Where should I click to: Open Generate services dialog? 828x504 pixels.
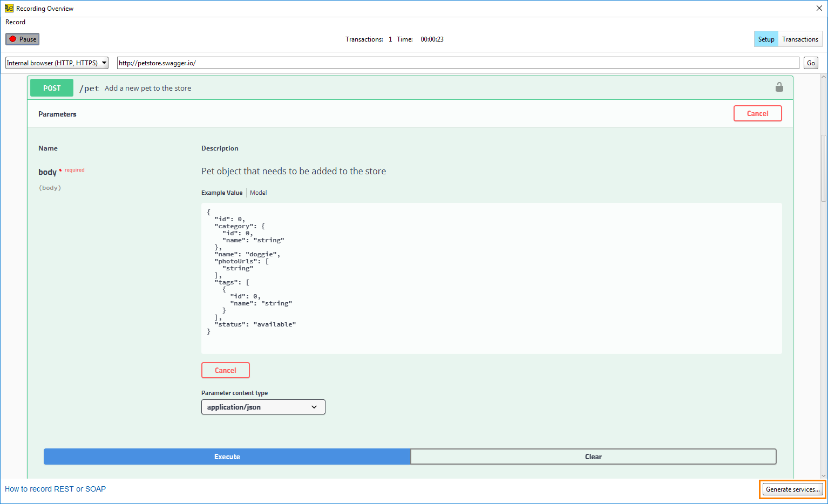point(792,489)
